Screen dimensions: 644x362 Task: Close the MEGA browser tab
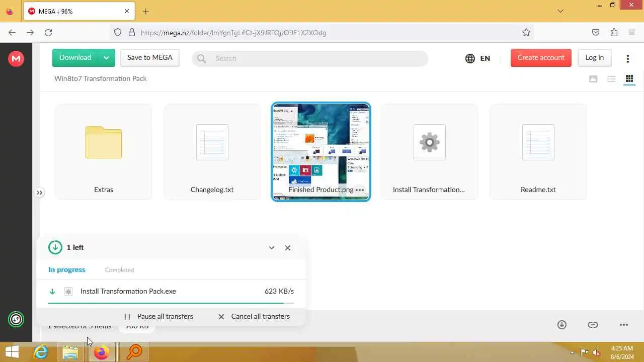tap(127, 11)
